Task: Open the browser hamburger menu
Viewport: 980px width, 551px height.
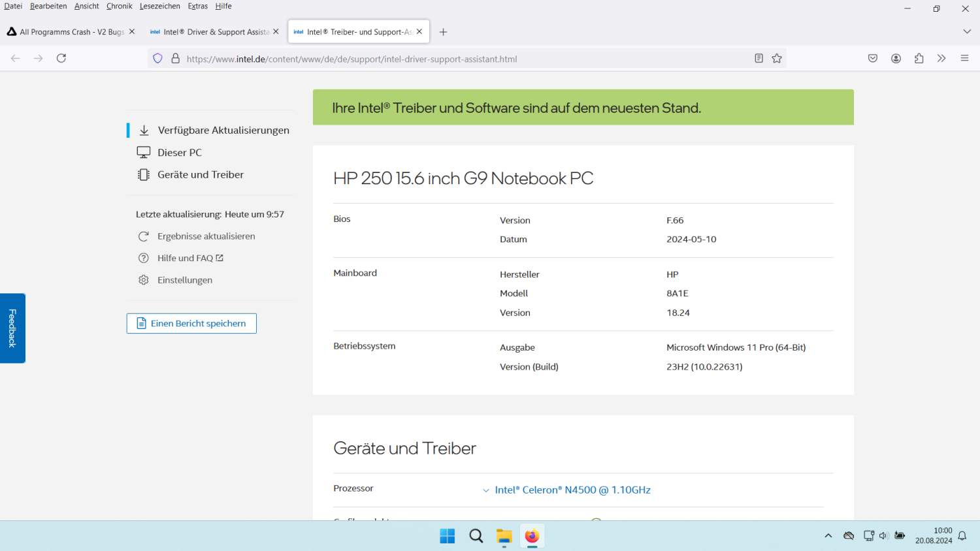Action: (x=964, y=57)
